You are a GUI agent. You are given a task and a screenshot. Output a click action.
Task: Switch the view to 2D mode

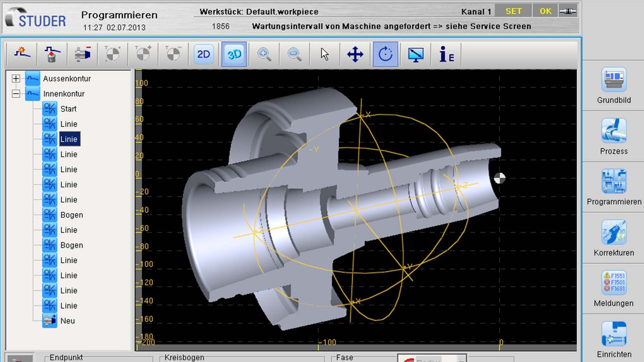point(204,54)
